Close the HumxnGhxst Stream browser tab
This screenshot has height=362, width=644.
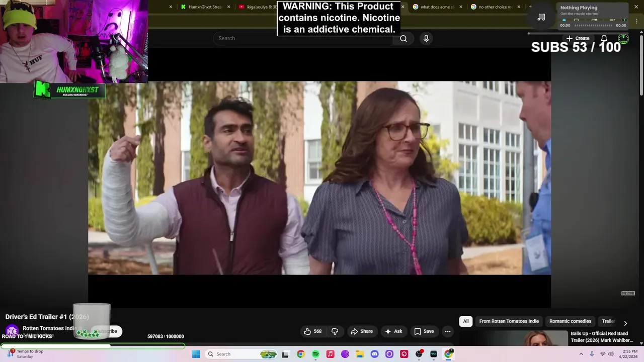pos(229,7)
